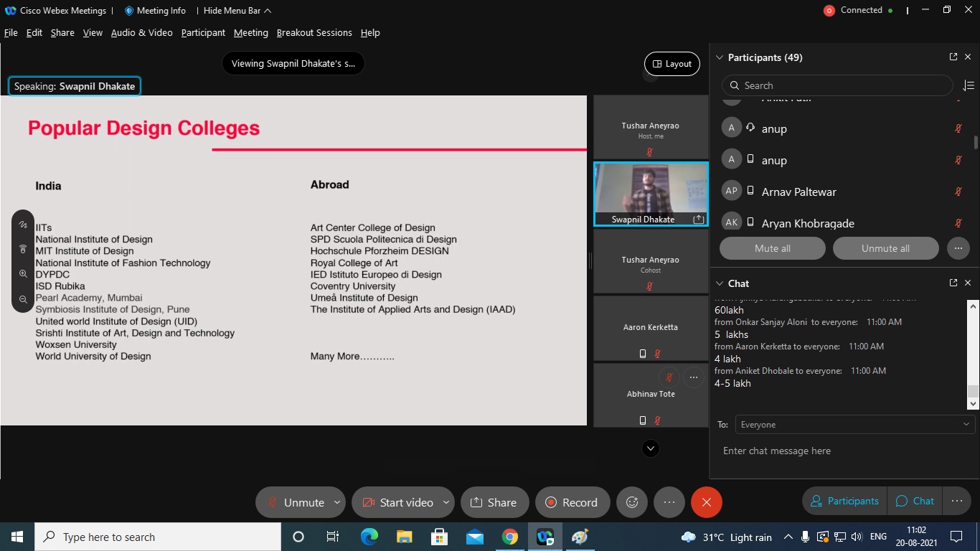Click the participant search field
This screenshot has width=980, height=551.
pyautogui.click(x=838, y=85)
